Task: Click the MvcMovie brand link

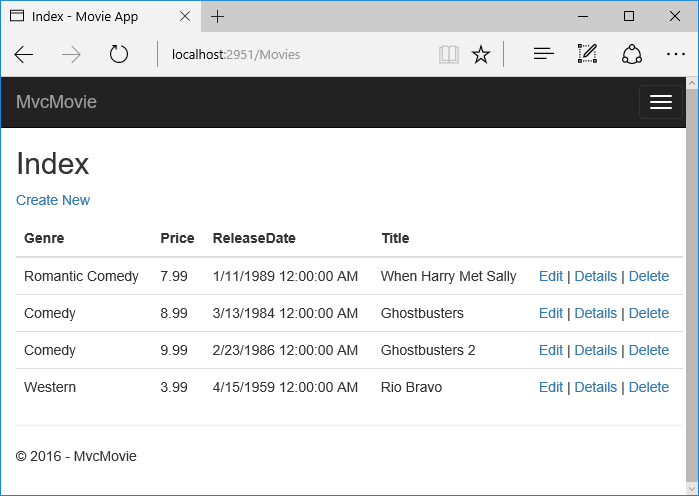Action: click(56, 102)
